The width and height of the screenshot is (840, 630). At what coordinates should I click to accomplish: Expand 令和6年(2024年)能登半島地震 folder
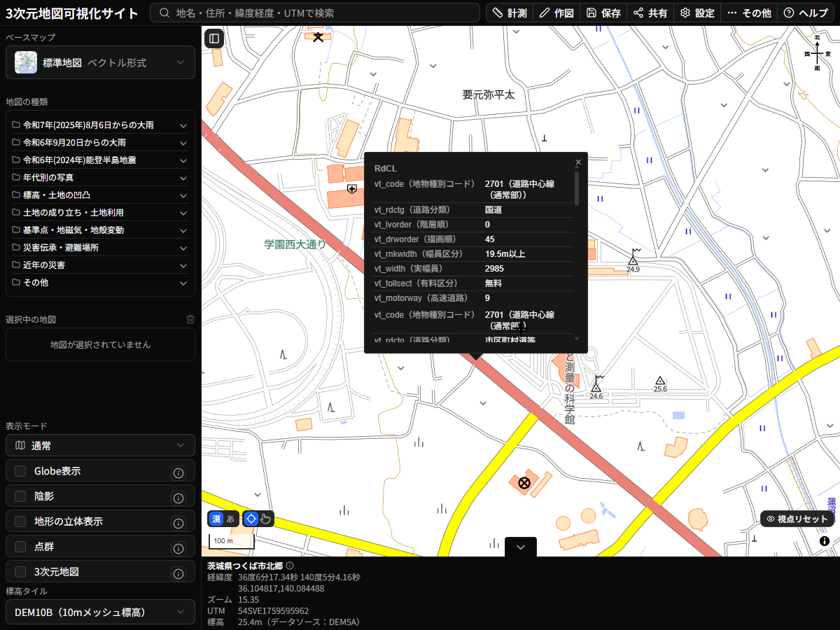point(100,160)
